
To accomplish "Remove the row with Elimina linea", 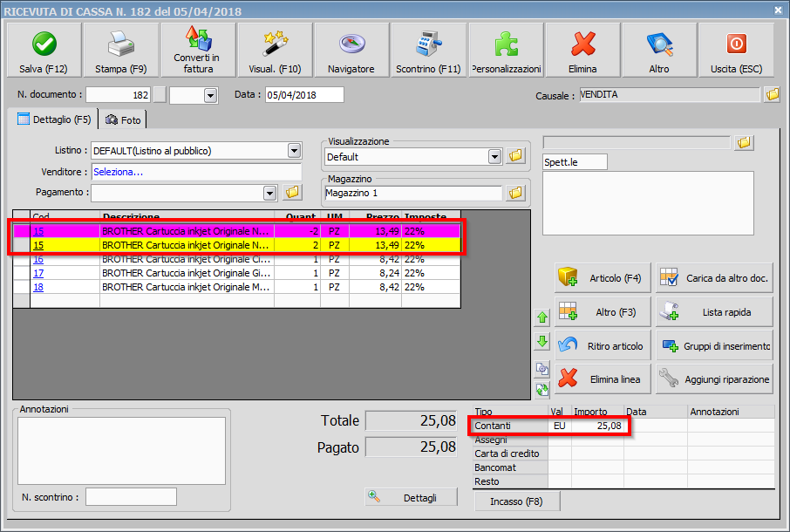I will coord(603,379).
